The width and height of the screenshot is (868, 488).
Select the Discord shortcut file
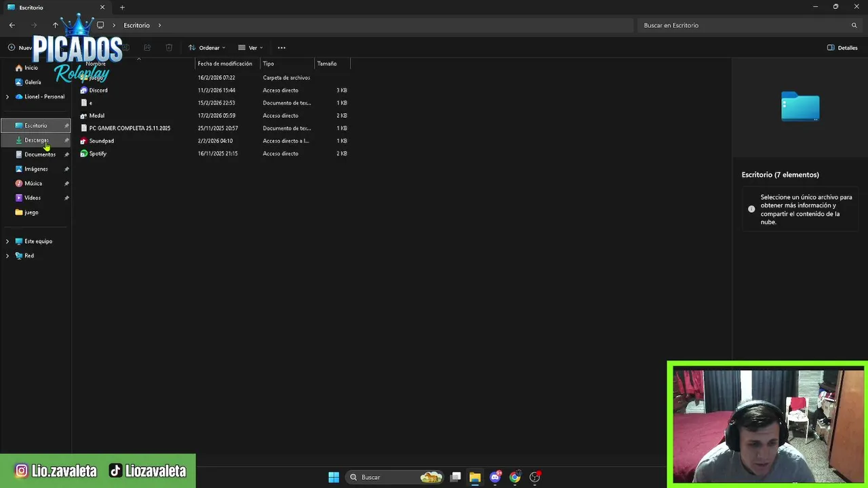click(98, 90)
